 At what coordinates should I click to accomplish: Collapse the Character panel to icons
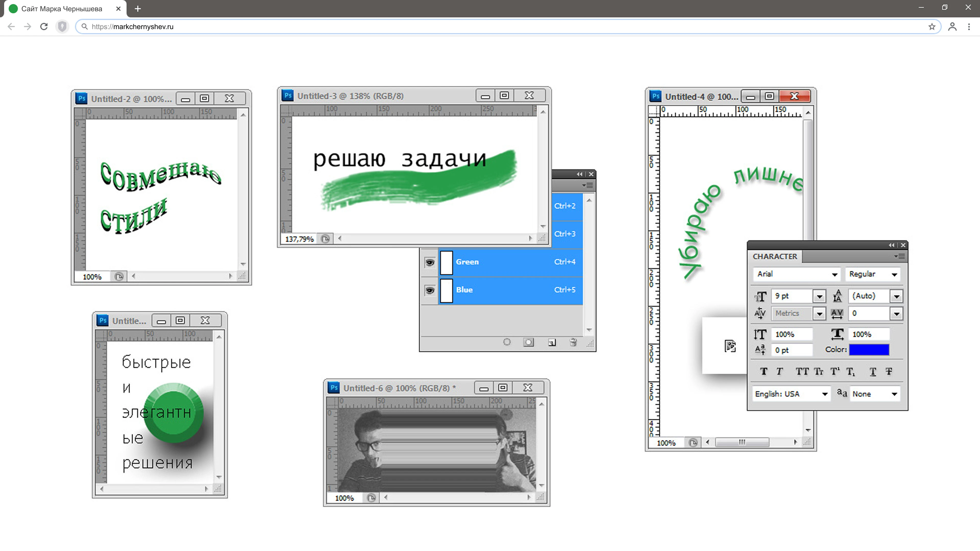click(891, 245)
